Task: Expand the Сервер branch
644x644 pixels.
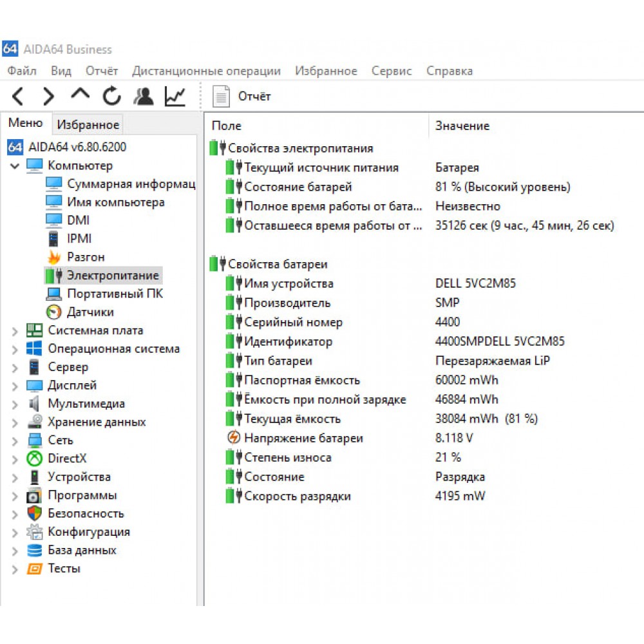Action: click(15, 368)
